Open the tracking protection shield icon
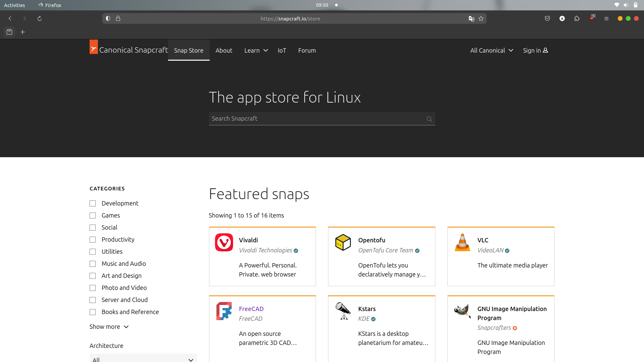The width and height of the screenshot is (644, 362). tap(108, 18)
